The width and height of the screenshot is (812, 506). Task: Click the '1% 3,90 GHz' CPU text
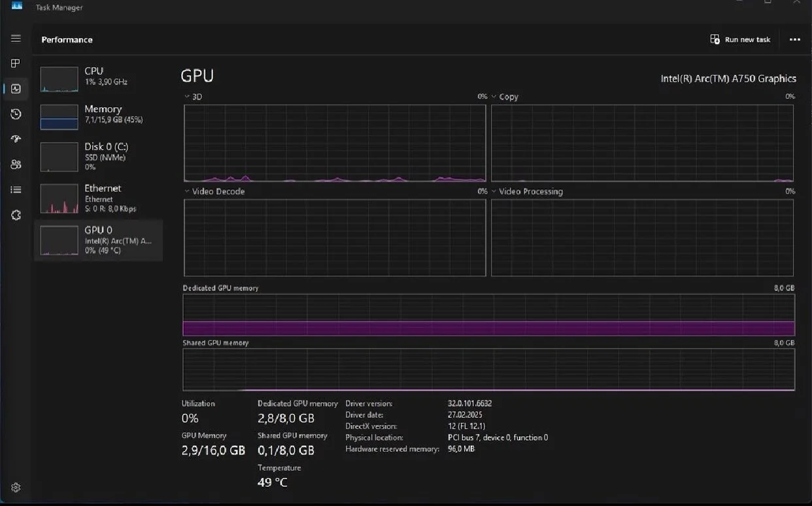click(106, 82)
